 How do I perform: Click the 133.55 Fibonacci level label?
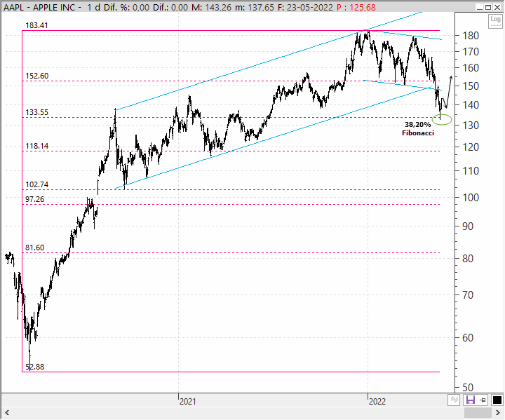tap(36, 112)
